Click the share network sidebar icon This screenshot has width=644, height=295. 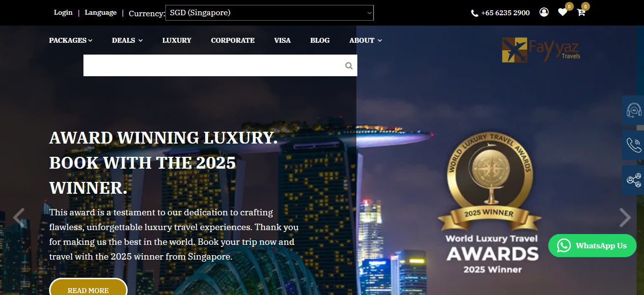633,180
